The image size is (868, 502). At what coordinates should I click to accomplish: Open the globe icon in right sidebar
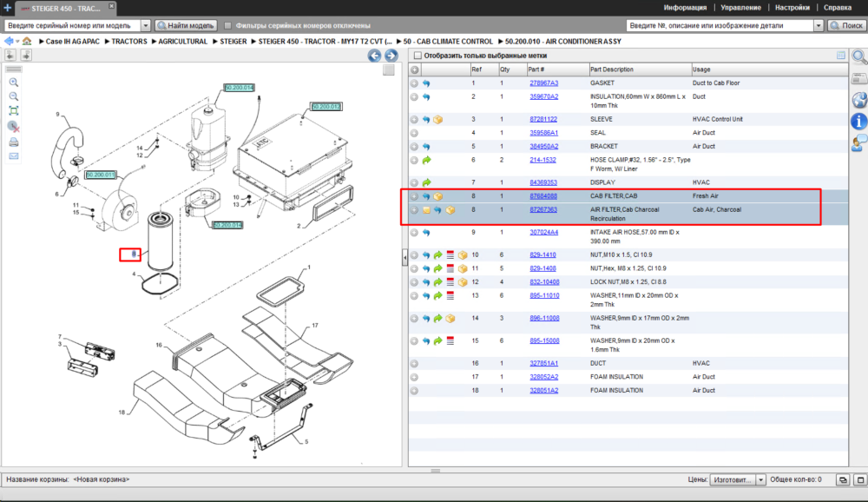click(859, 100)
